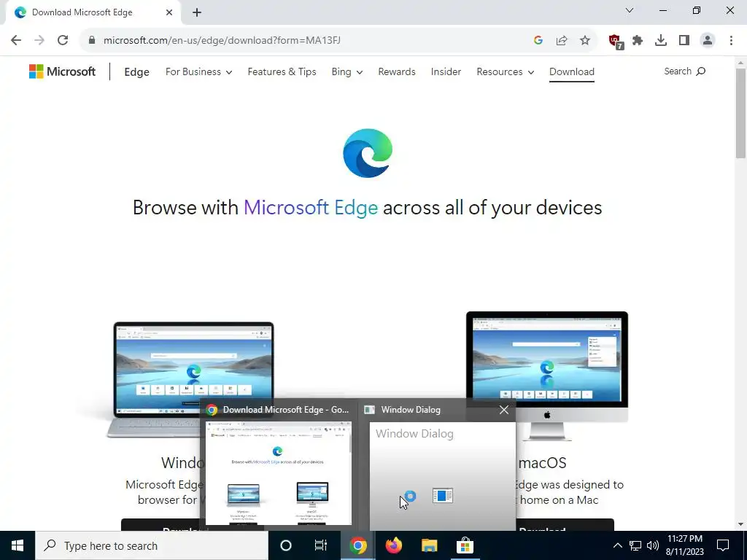Open the notification center
The width and height of the screenshot is (747, 560).
tap(723, 545)
